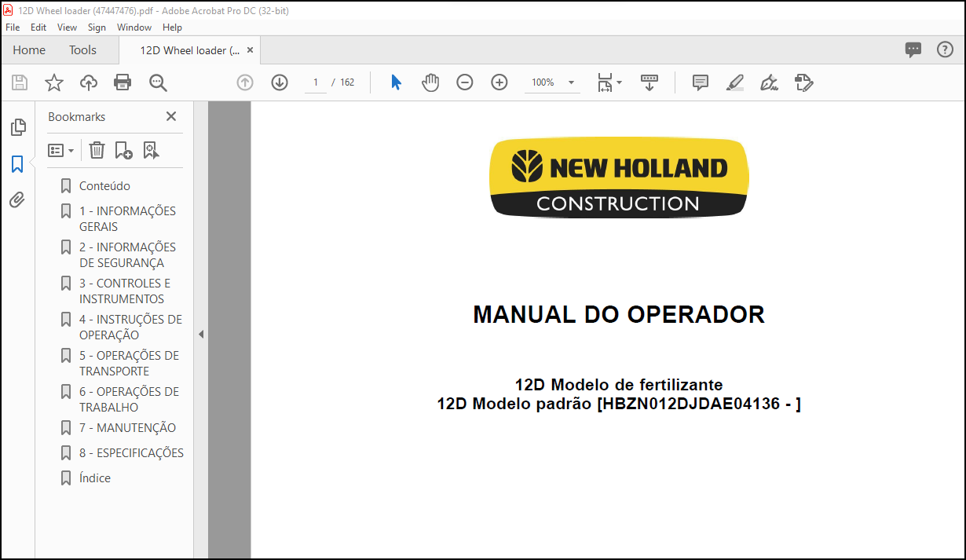Select the Highlight text tool

tap(735, 82)
